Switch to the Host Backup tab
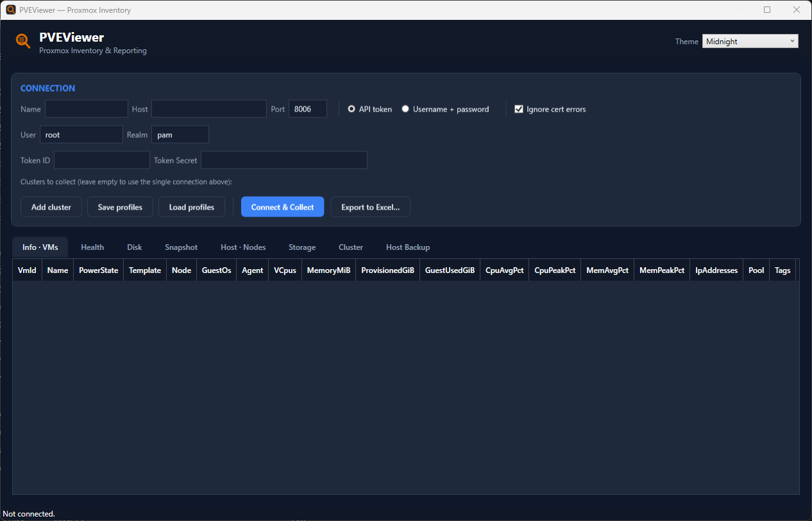Screen dimensions: 812x521 coord(408,247)
